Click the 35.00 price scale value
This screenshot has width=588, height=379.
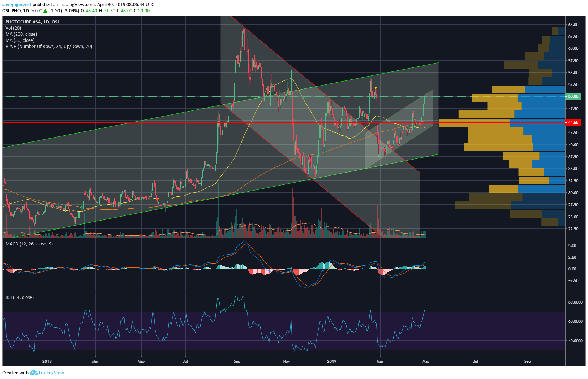point(573,169)
